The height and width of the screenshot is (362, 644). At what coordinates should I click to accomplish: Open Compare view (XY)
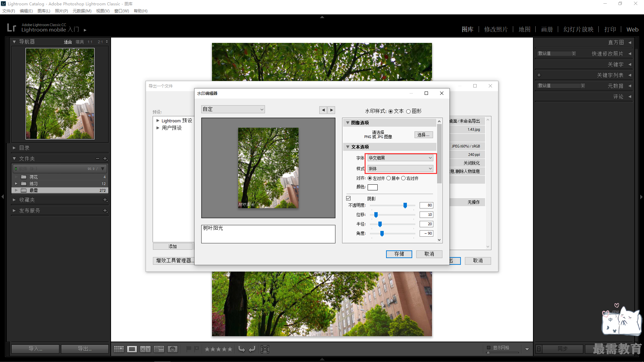(x=145, y=349)
